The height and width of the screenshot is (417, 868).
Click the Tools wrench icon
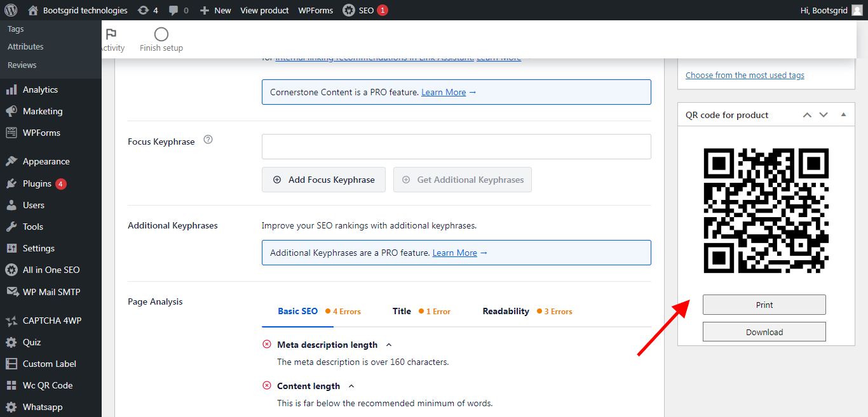pyautogui.click(x=11, y=227)
